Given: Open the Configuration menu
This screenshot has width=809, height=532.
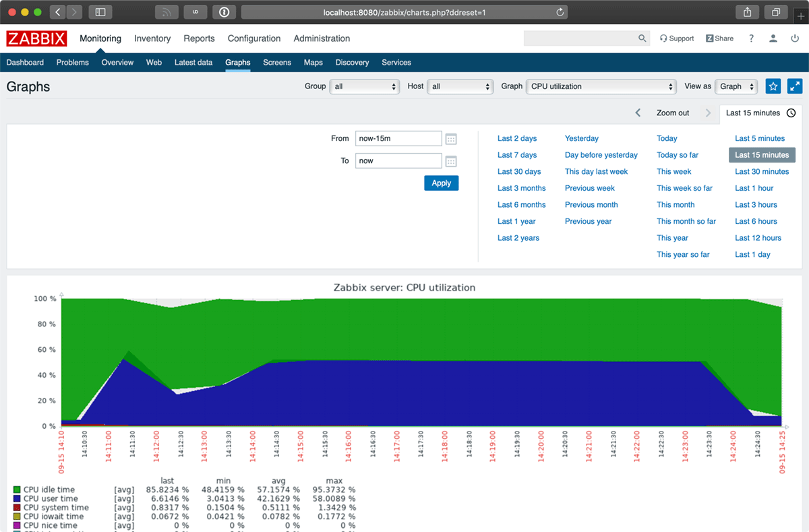Looking at the screenshot, I should [254, 38].
